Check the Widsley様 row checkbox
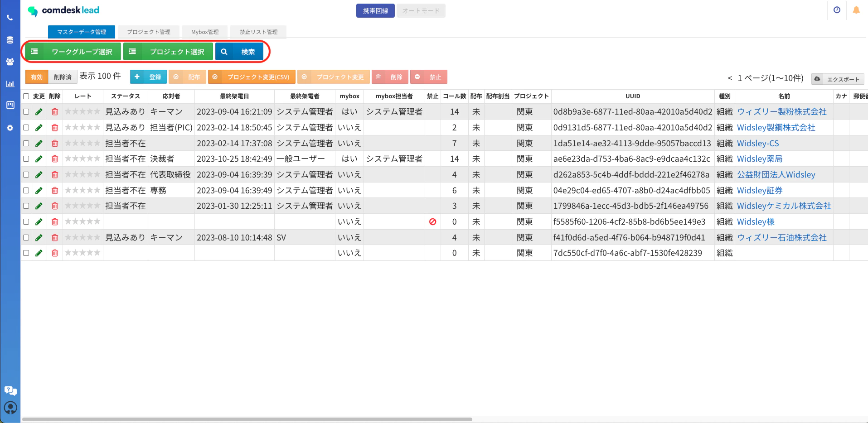The height and width of the screenshot is (423, 868). (x=26, y=222)
